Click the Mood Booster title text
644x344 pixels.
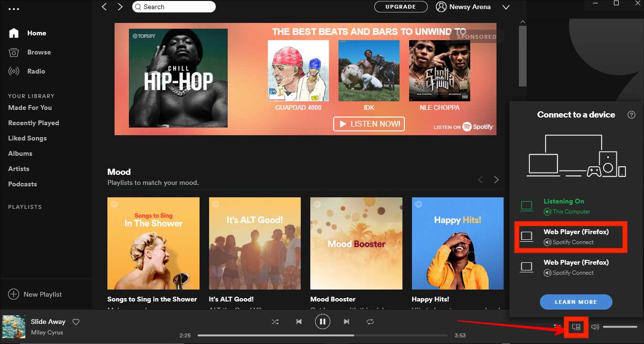click(333, 299)
